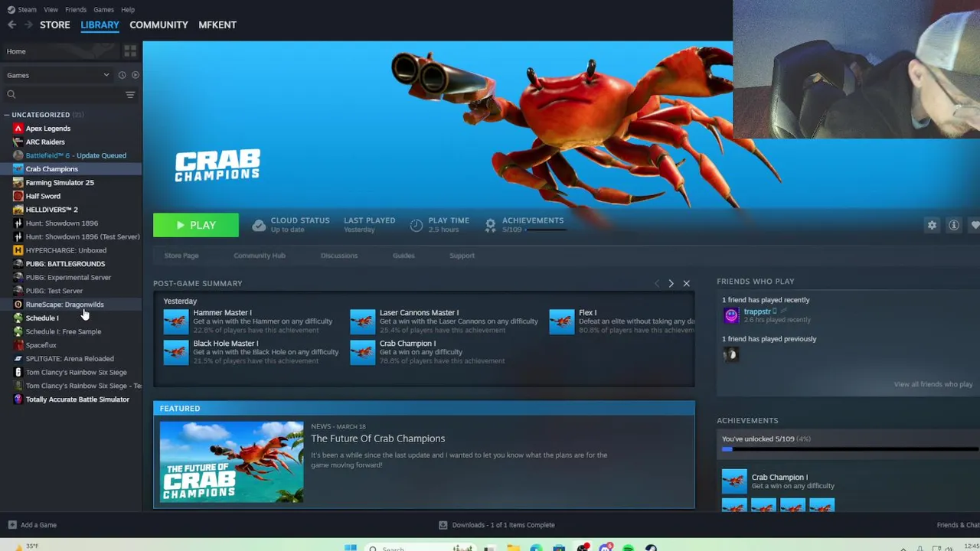The height and width of the screenshot is (551, 980).
Task: Open Farming Simulator 25 entry
Action: 60,182
